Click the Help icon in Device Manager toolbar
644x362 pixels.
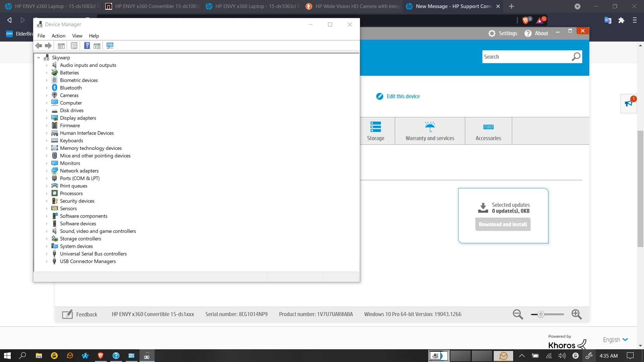pyautogui.click(x=87, y=46)
